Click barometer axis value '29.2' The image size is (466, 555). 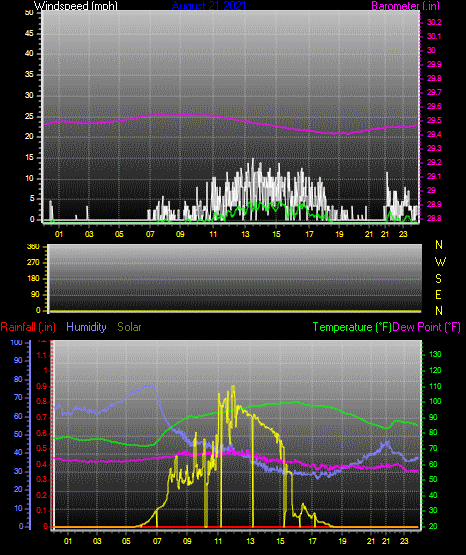[x=434, y=162]
